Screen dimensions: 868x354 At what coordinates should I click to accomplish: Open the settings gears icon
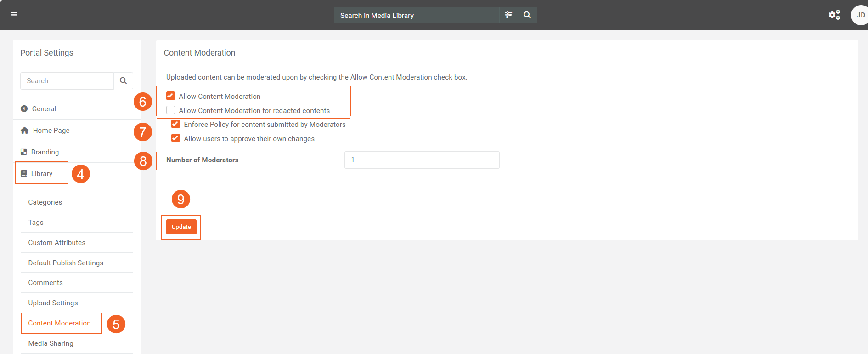point(834,15)
